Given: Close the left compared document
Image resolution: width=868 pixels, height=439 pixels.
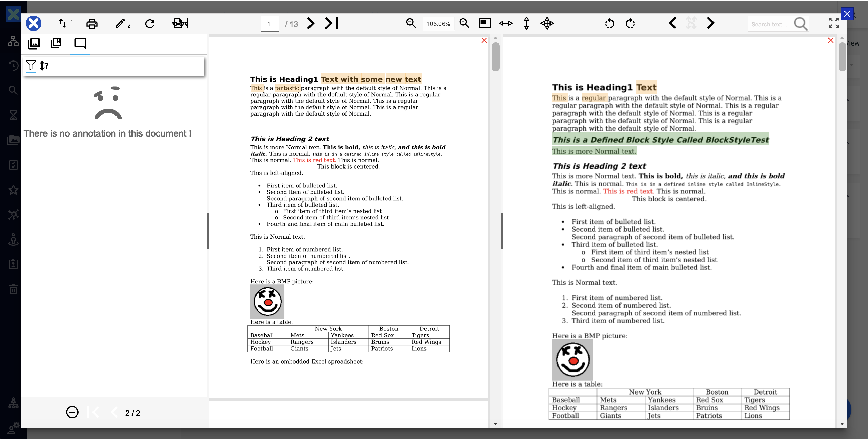Looking at the screenshot, I should point(484,40).
